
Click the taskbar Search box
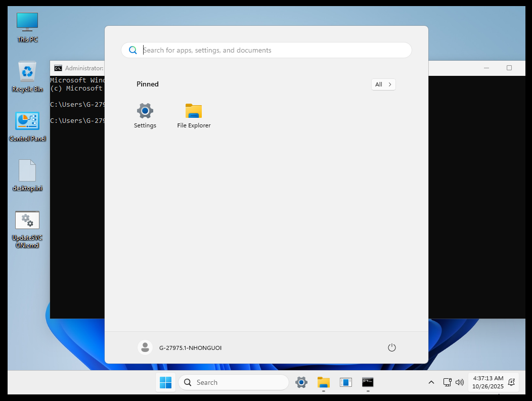pos(234,382)
